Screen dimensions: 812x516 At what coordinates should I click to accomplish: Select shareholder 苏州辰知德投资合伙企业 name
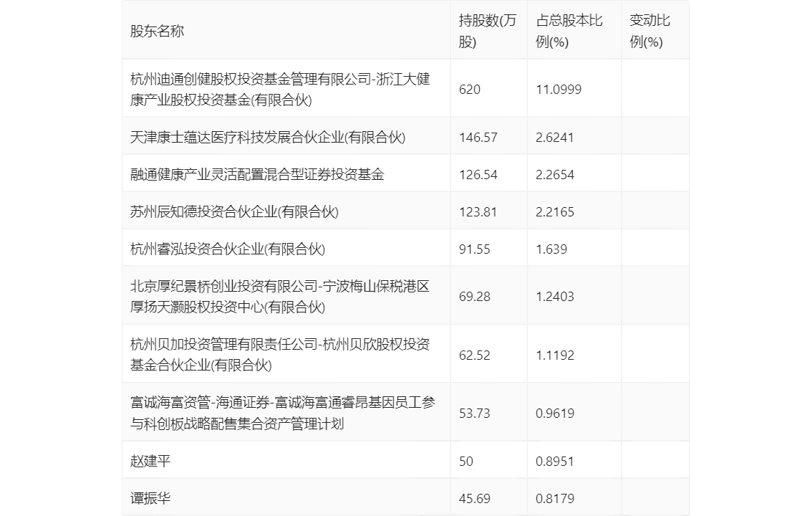tap(234, 212)
